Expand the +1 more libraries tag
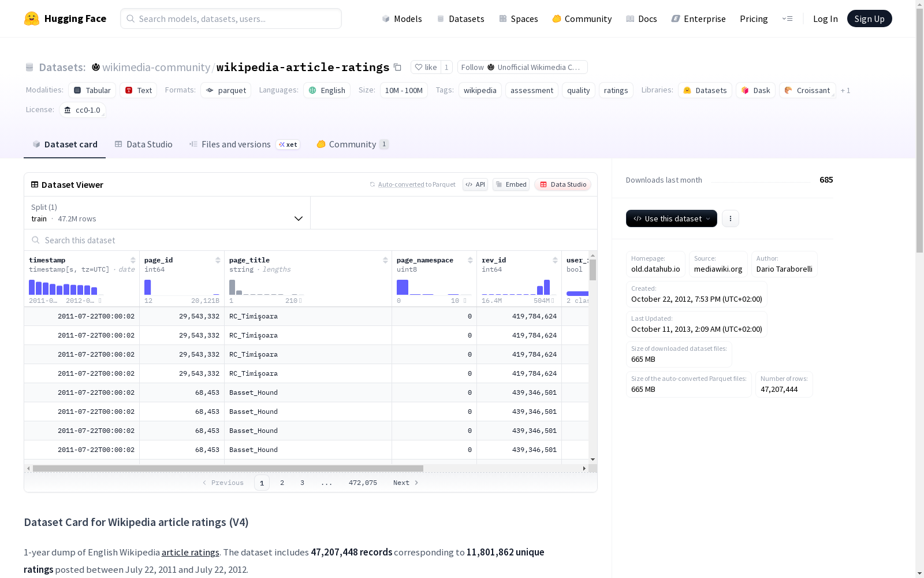Screen dimensions: 924x578 click(845, 90)
